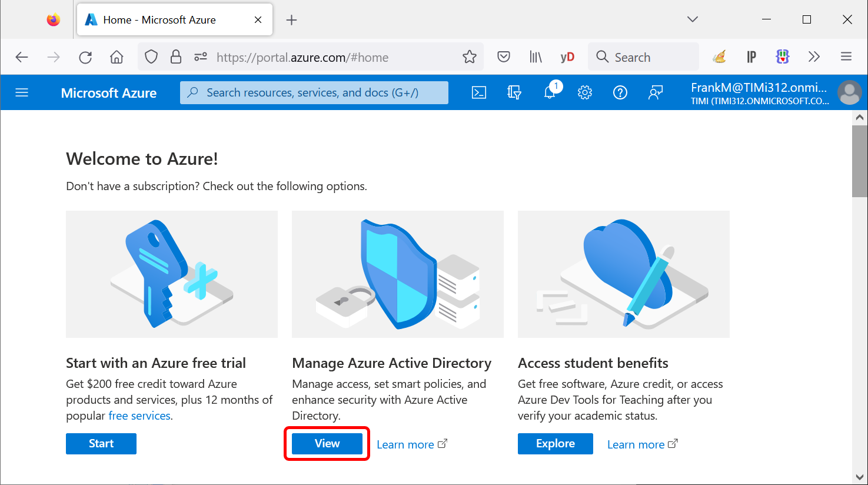868x485 pixels.
Task: Open the free services link
Action: tap(139, 416)
